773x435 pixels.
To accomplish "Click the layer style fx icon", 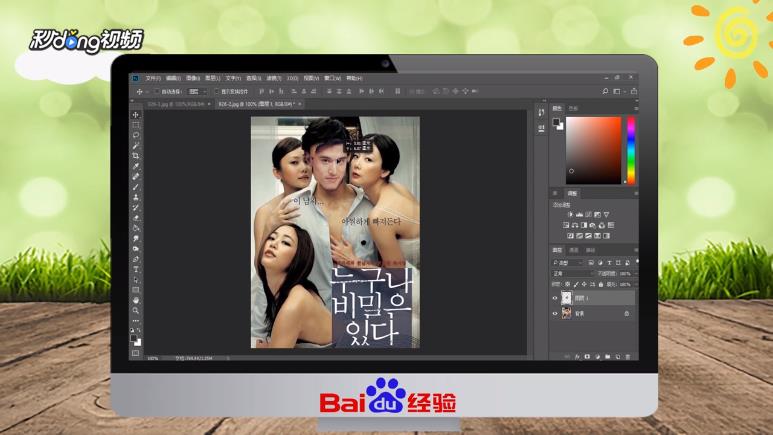I will (577, 357).
